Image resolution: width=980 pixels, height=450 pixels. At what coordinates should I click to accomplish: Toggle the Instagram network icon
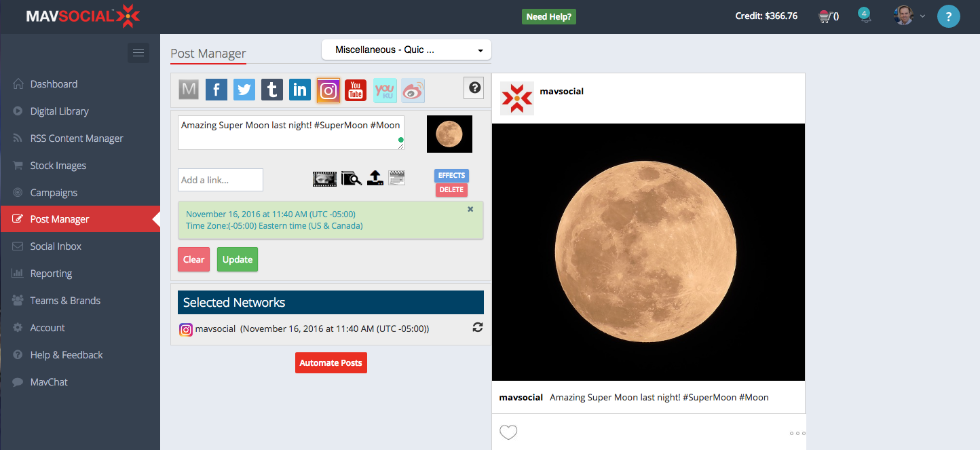pos(328,90)
